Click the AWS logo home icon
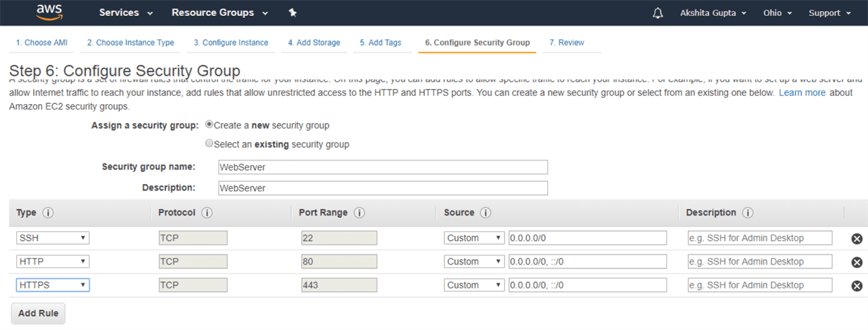Image resolution: width=868 pixels, height=330 pixels. click(49, 12)
